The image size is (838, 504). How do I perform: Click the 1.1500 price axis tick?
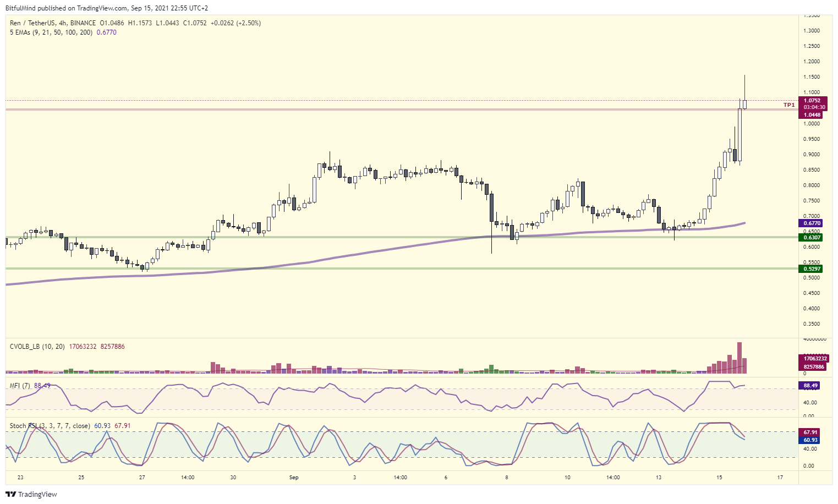pos(812,77)
